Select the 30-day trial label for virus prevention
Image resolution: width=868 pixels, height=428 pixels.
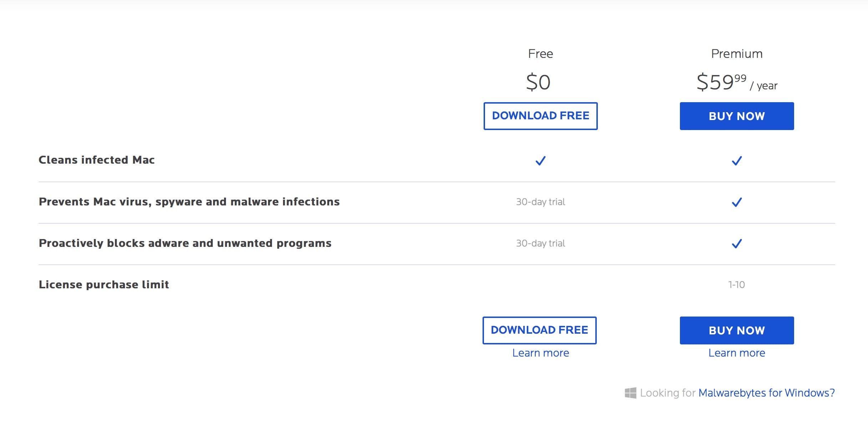pyautogui.click(x=540, y=202)
